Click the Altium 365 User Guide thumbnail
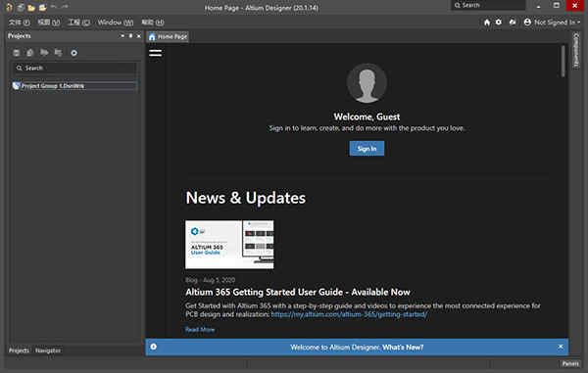 click(229, 245)
